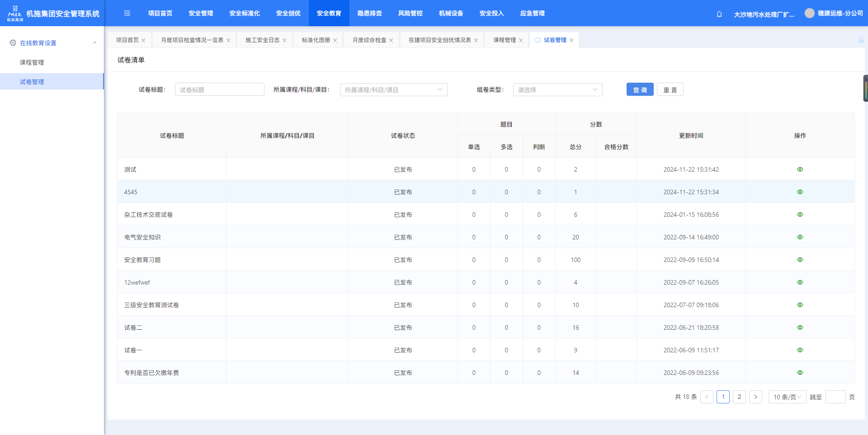Viewport: 868px width, 435px height.
Task: Click the 查询 search button
Action: 640,90
